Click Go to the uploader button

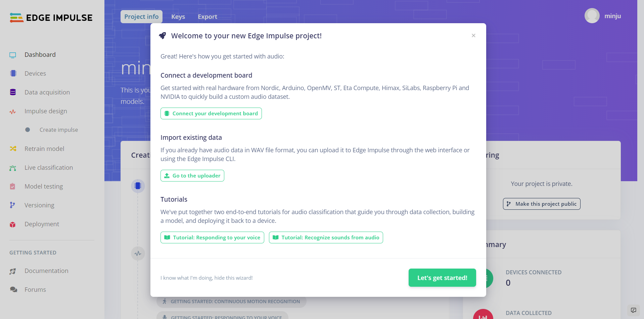pyautogui.click(x=192, y=176)
